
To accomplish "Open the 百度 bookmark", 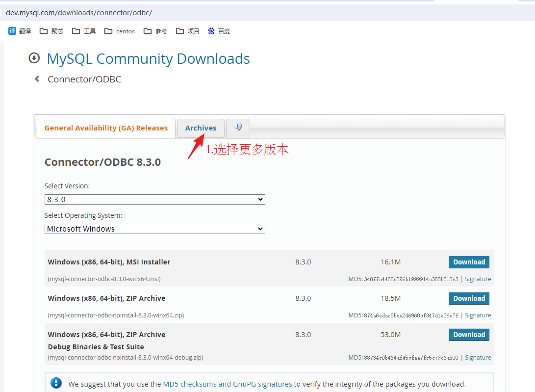I will (219, 31).
